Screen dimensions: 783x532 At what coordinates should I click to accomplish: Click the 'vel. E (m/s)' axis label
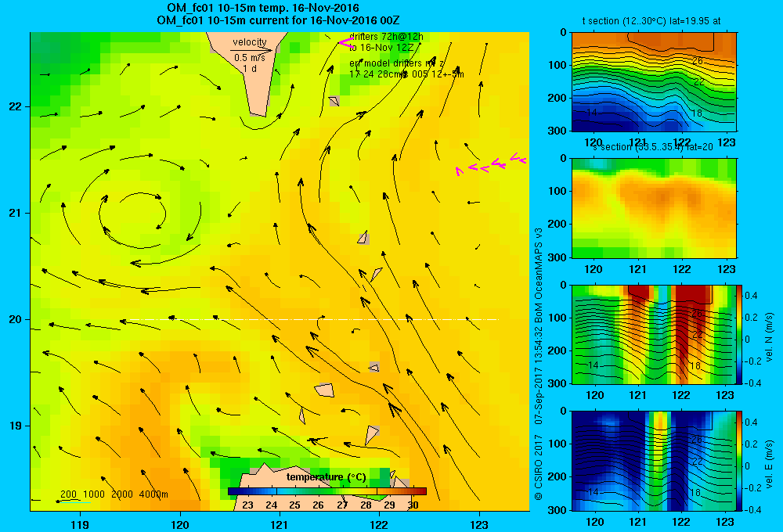tap(770, 464)
